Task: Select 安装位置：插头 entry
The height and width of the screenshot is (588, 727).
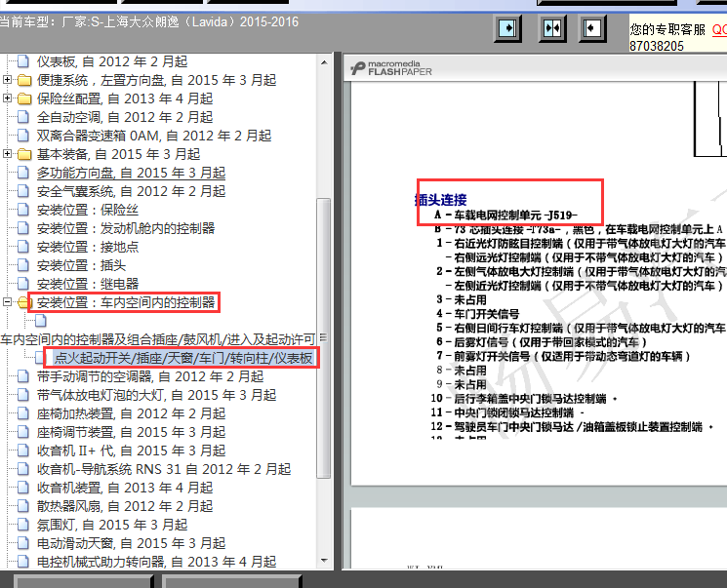Action: (x=81, y=265)
